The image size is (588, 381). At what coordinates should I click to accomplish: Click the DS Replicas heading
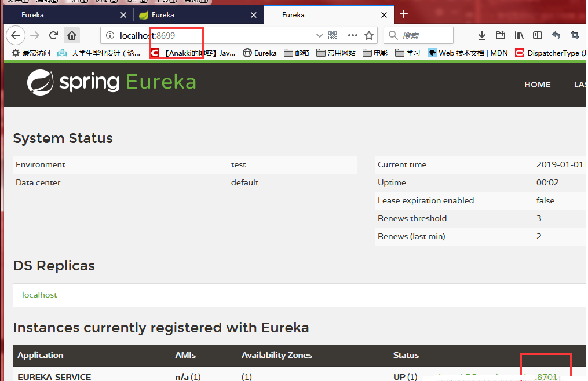[54, 266]
